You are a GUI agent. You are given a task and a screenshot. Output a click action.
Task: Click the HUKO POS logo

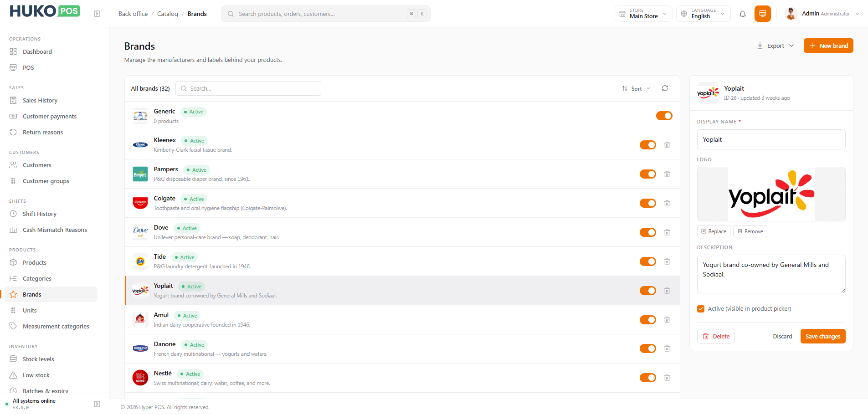click(x=45, y=11)
